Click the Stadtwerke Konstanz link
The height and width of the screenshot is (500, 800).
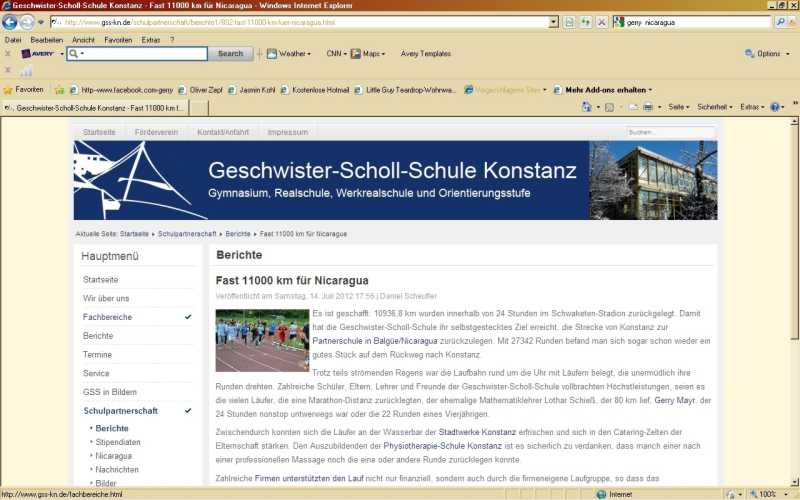[x=477, y=432]
